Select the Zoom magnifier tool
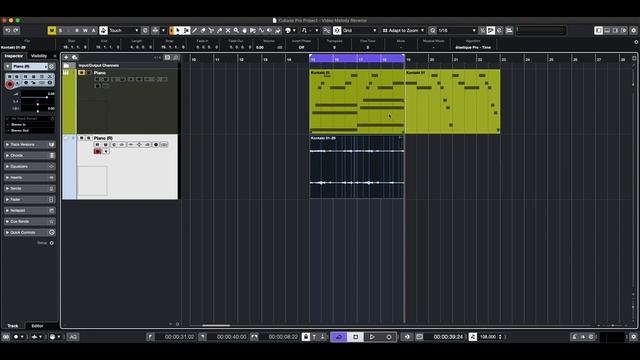Screen dimensions: 640x360 click(x=236, y=31)
